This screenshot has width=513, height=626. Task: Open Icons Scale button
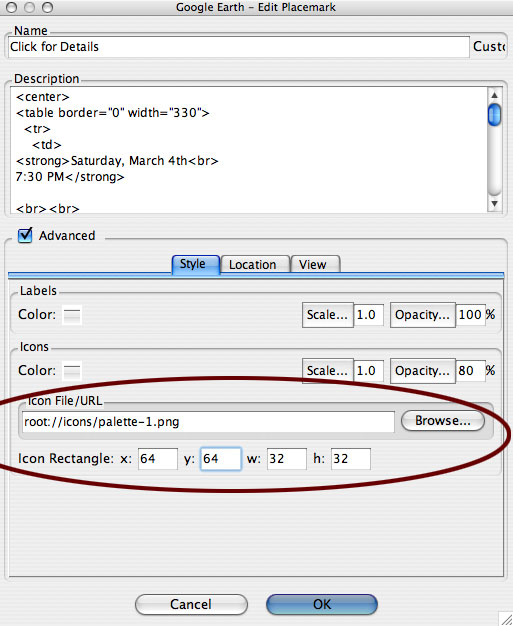[x=327, y=371]
